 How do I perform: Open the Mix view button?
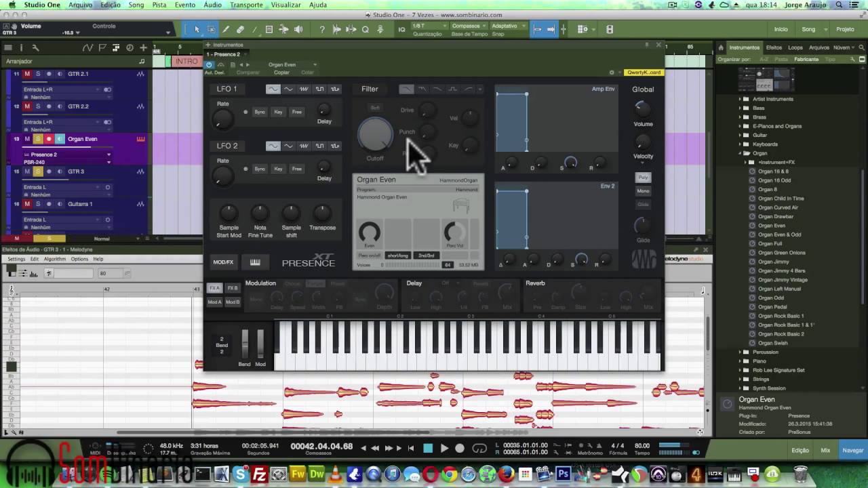coord(825,450)
